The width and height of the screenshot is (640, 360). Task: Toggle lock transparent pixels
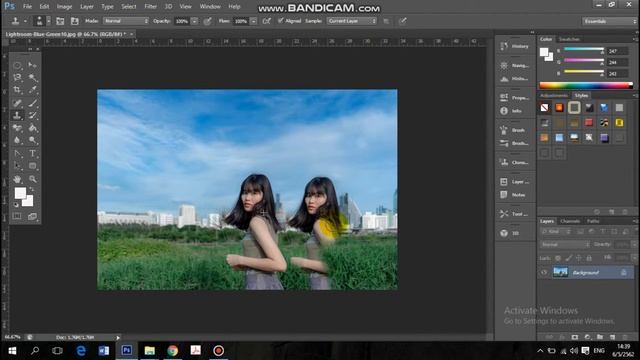pyautogui.click(x=558, y=258)
